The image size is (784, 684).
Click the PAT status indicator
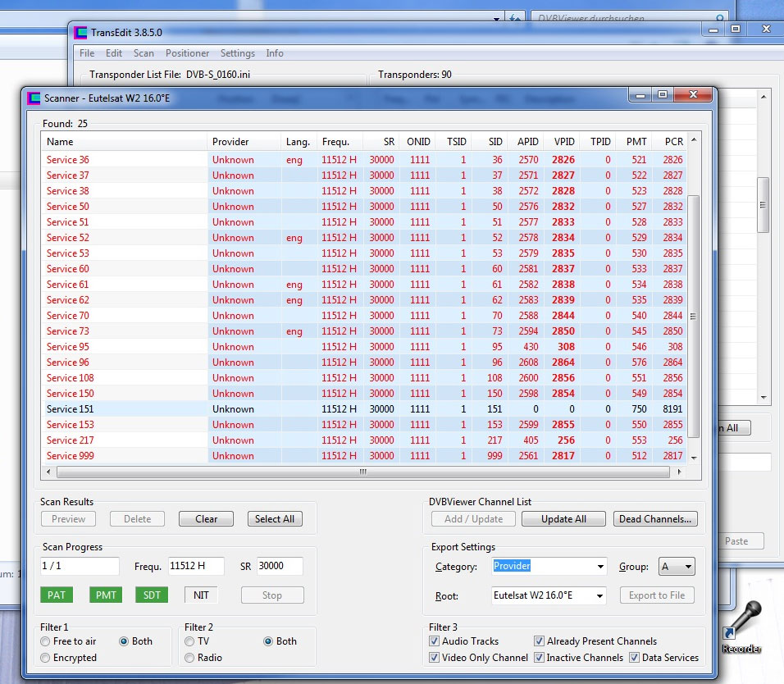pos(57,595)
